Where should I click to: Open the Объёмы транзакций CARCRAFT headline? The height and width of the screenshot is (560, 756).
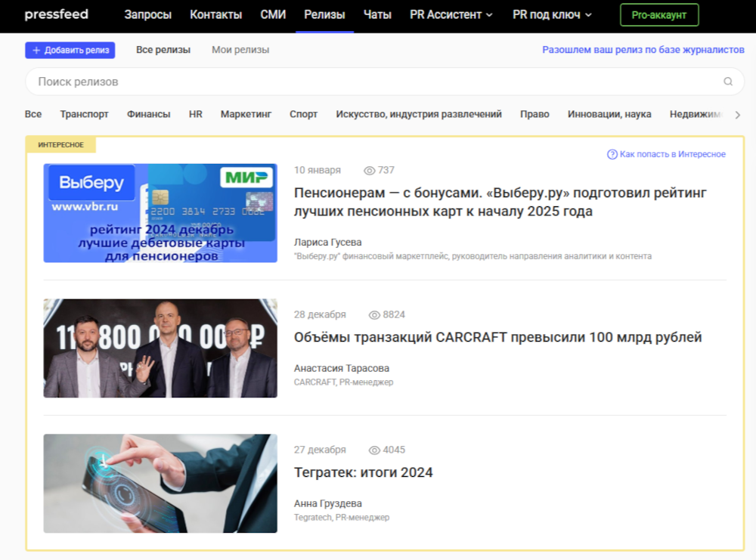tap(497, 337)
